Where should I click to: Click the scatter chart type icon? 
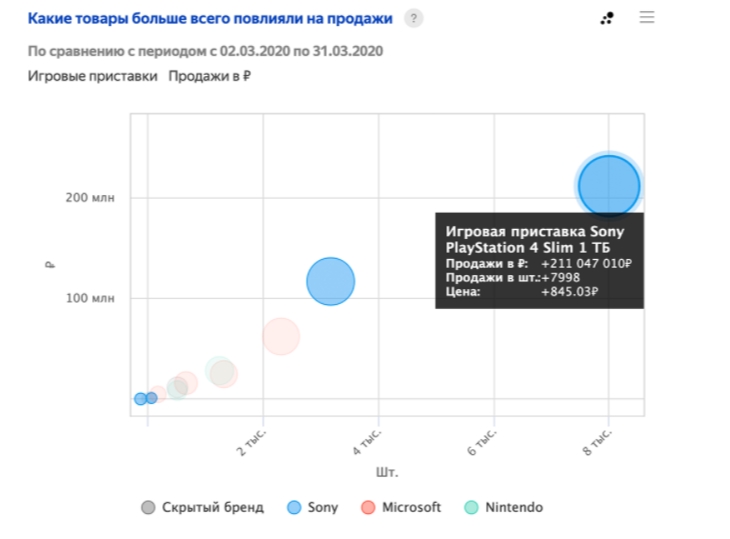[606, 18]
